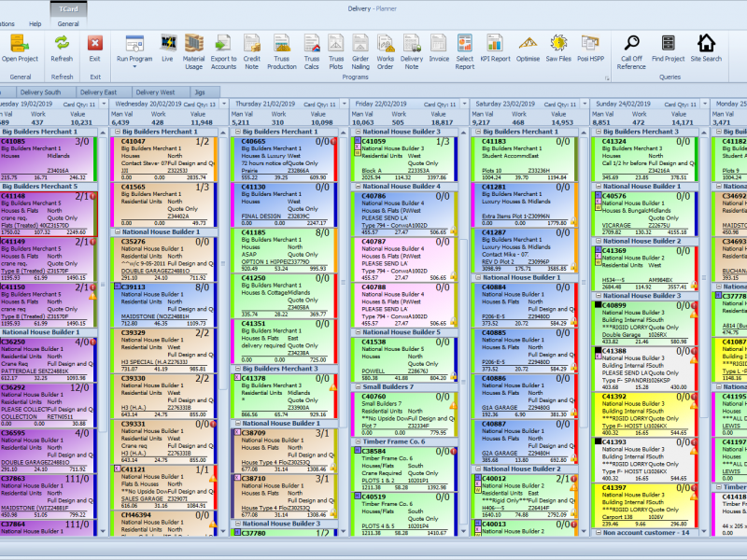747x560 pixels.
Task: Click the Open Project icon
Action: (x=20, y=44)
